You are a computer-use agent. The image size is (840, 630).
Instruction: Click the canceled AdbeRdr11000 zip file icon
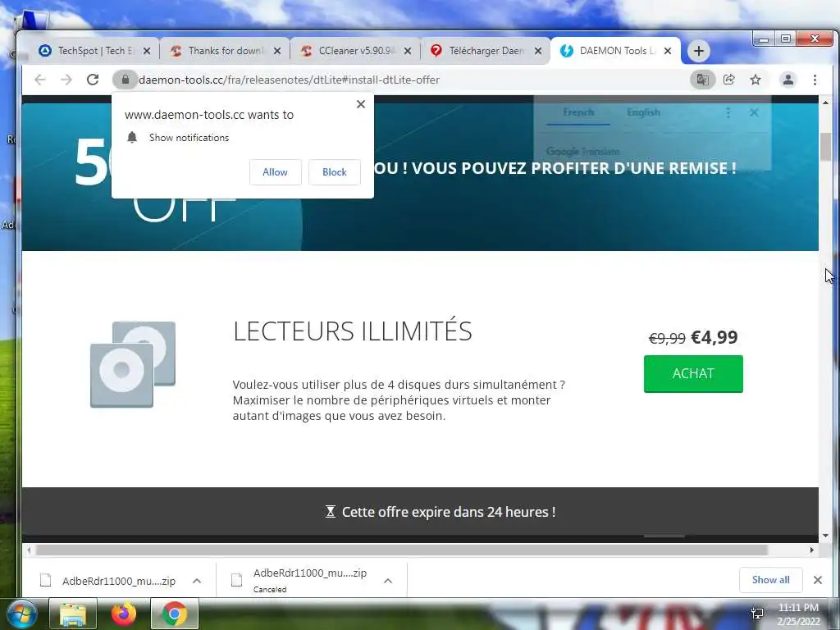[x=236, y=580]
